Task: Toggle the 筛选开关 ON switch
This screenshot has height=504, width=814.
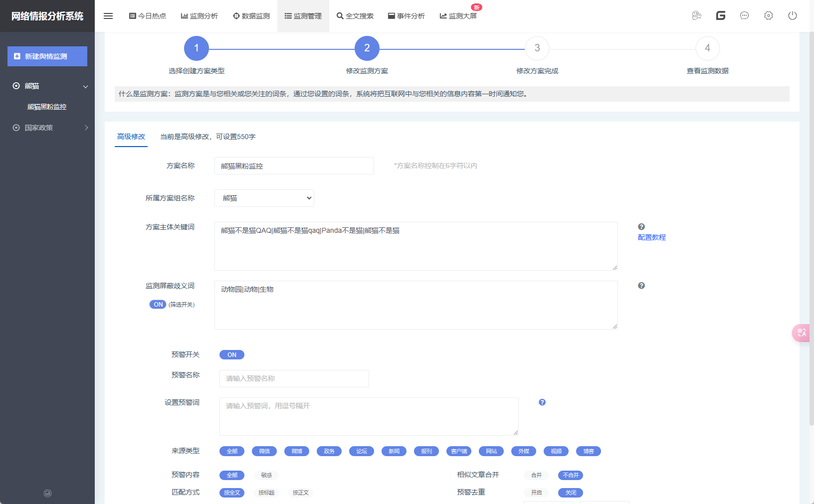Action: 158,305
